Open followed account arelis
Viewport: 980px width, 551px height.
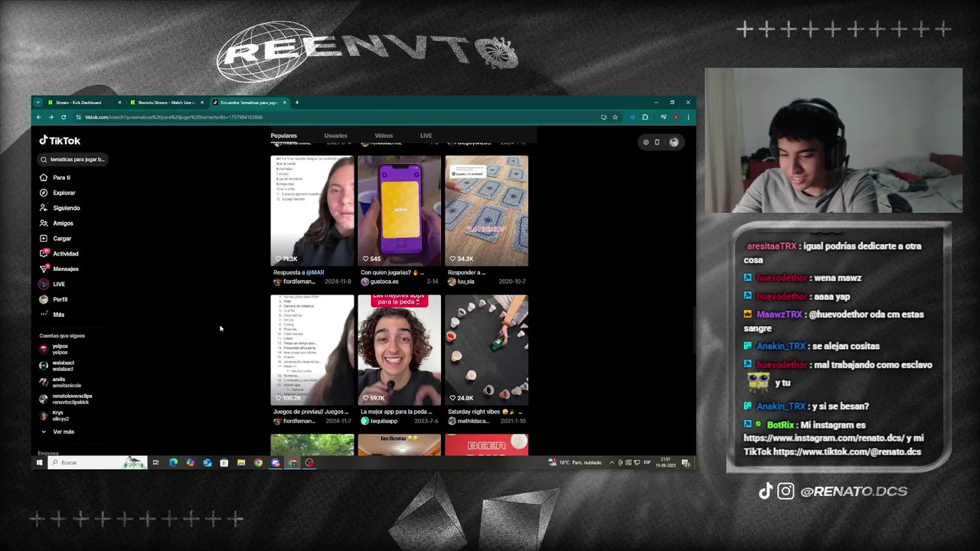(x=60, y=383)
